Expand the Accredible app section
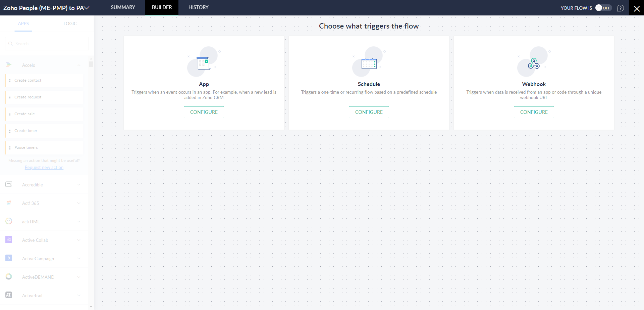Viewport: 644px width, 310px height. click(x=79, y=184)
